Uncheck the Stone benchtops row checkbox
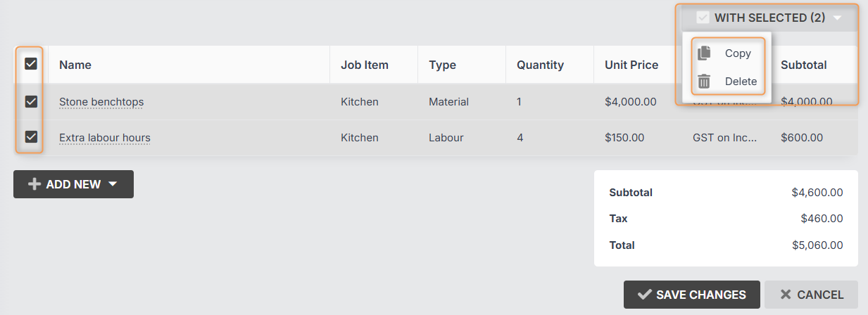This screenshot has width=868, height=315. tap(31, 102)
